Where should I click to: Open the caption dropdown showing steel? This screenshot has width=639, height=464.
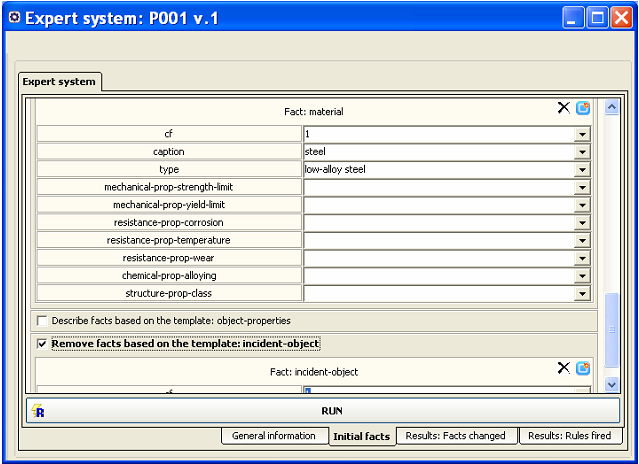(582, 152)
